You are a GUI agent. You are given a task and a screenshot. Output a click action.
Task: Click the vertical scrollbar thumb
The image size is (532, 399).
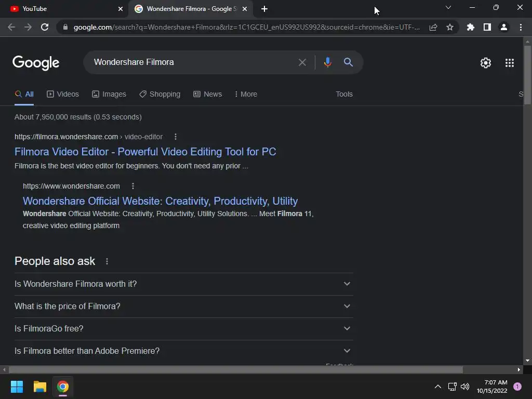(x=527, y=75)
